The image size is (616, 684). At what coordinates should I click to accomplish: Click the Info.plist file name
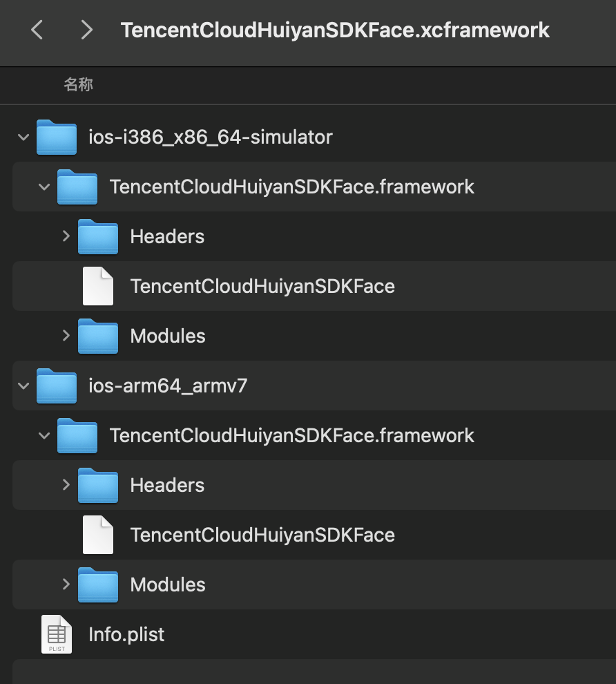pos(126,635)
